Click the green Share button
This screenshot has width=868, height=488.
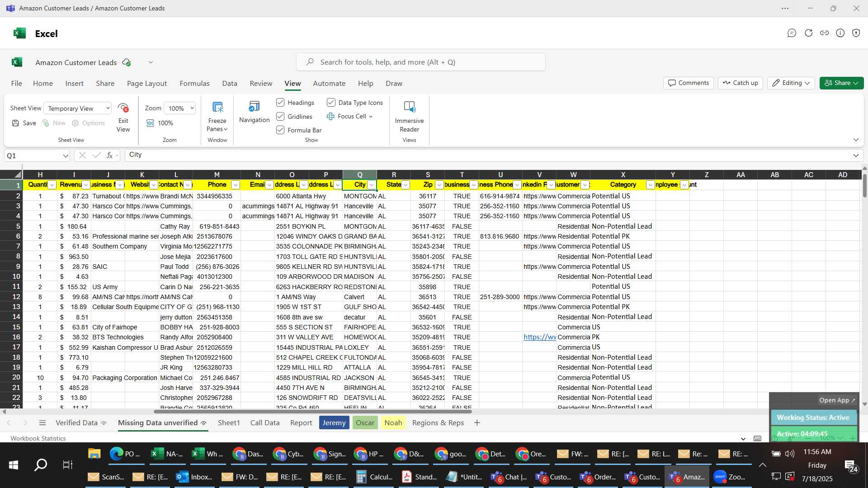click(x=841, y=83)
